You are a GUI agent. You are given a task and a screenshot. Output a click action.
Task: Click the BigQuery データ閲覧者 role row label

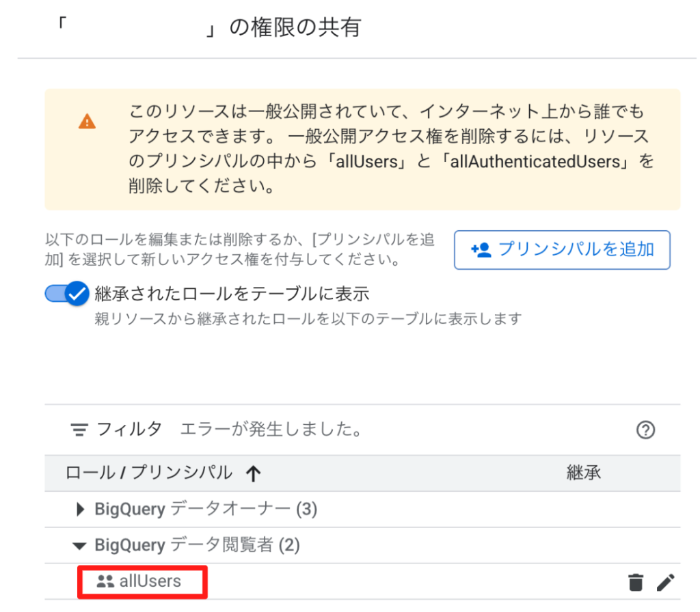coord(197,545)
